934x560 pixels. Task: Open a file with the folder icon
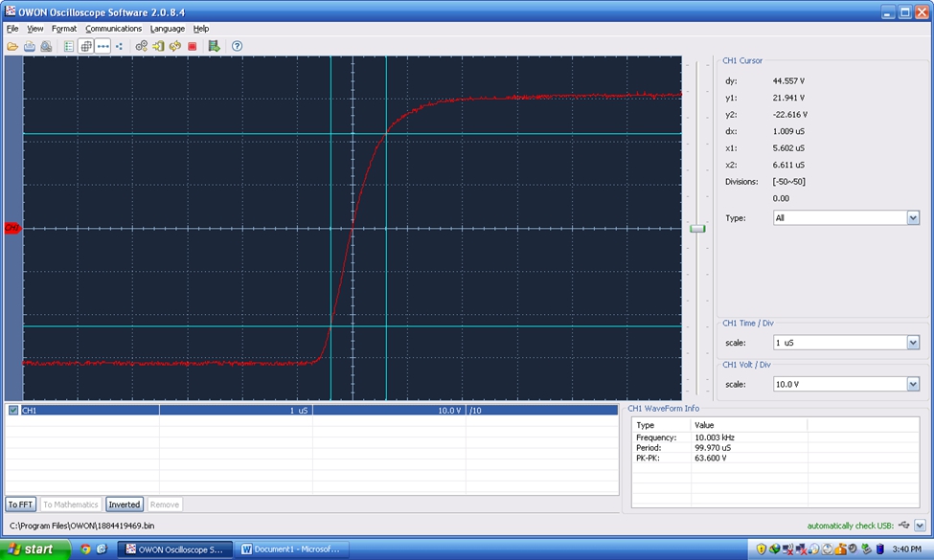[x=12, y=46]
